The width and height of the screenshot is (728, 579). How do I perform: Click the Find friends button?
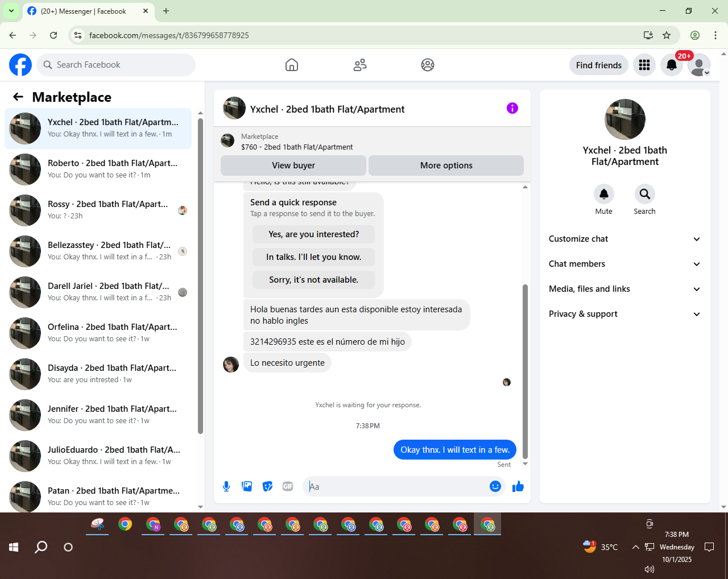599,65
